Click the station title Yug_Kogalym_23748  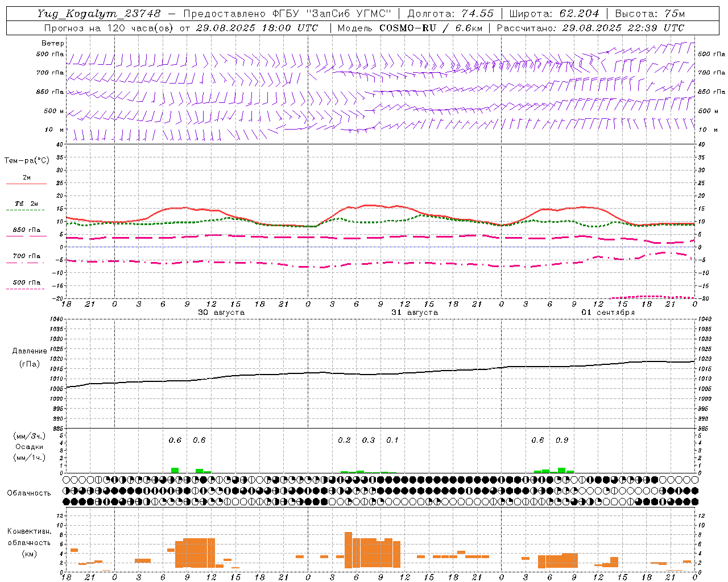pyautogui.click(x=100, y=14)
